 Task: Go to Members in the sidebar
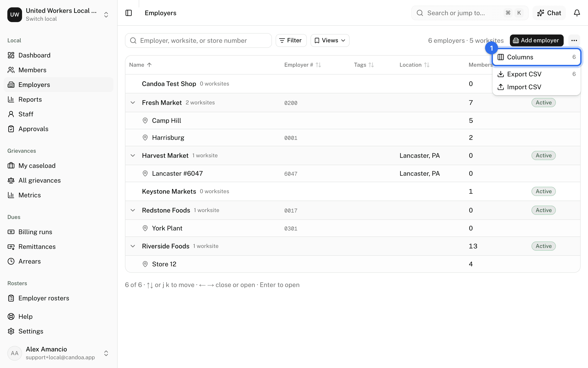click(59, 70)
